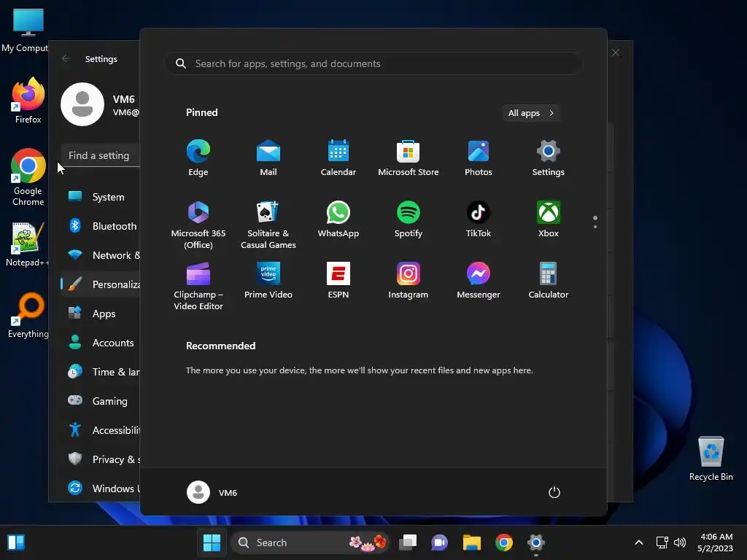The height and width of the screenshot is (560, 747).
Task: Select Google Chrome desktop shortcut
Action: (x=28, y=177)
